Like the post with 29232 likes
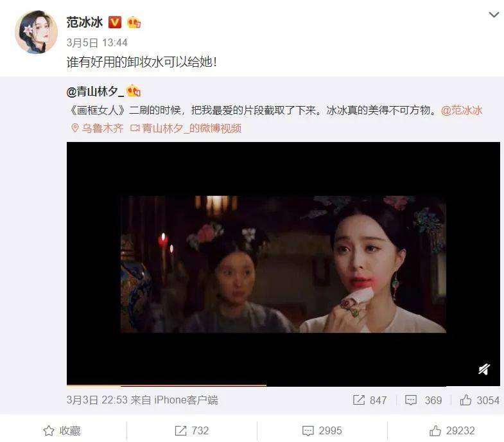Viewport: 504px width, 442px height. point(452,430)
